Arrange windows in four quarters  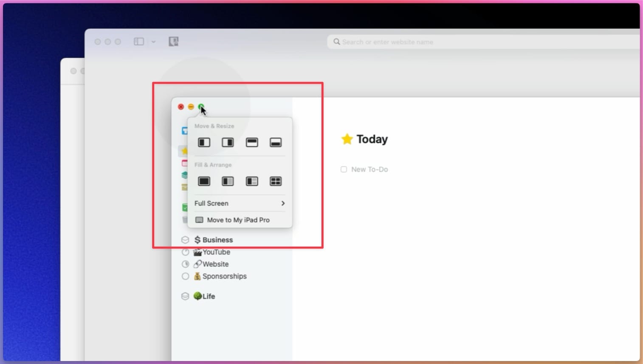[x=275, y=181]
